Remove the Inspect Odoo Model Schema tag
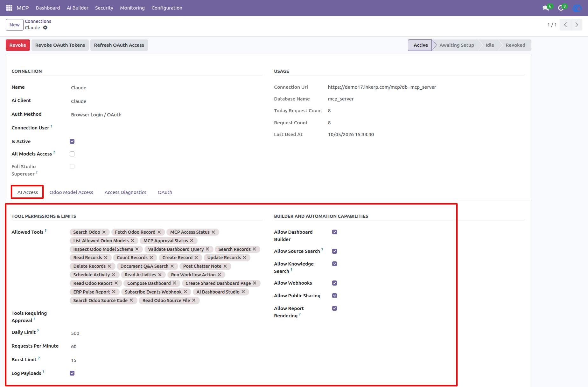This screenshot has width=588, height=387. tap(137, 249)
